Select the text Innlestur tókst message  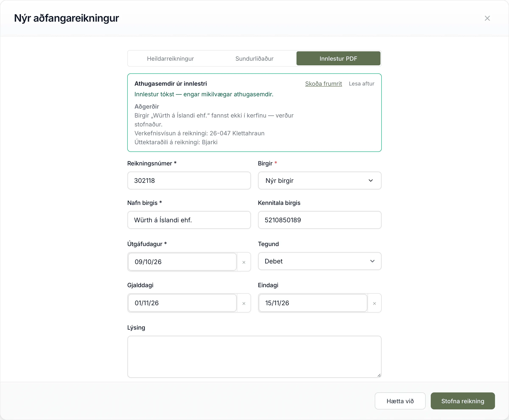pos(204,94)
